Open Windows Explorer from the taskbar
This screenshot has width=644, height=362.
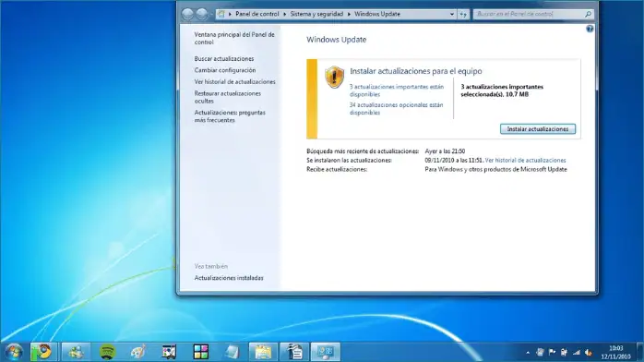[263, 352]
